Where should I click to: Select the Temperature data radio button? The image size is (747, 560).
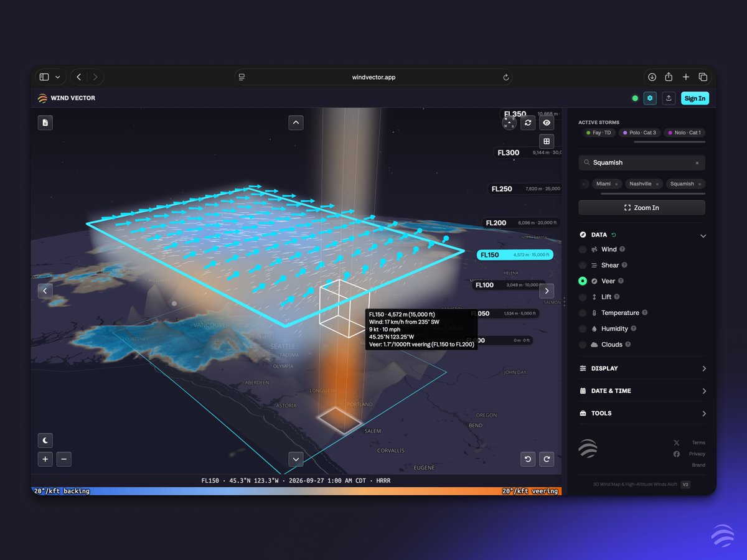tap(583, 313)
